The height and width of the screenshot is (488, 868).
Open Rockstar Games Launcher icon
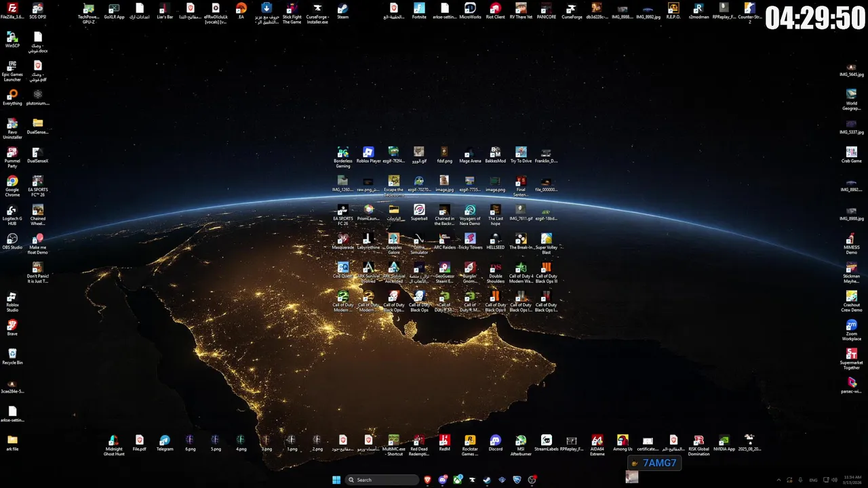pyautogui.click(x=470, y=445)
